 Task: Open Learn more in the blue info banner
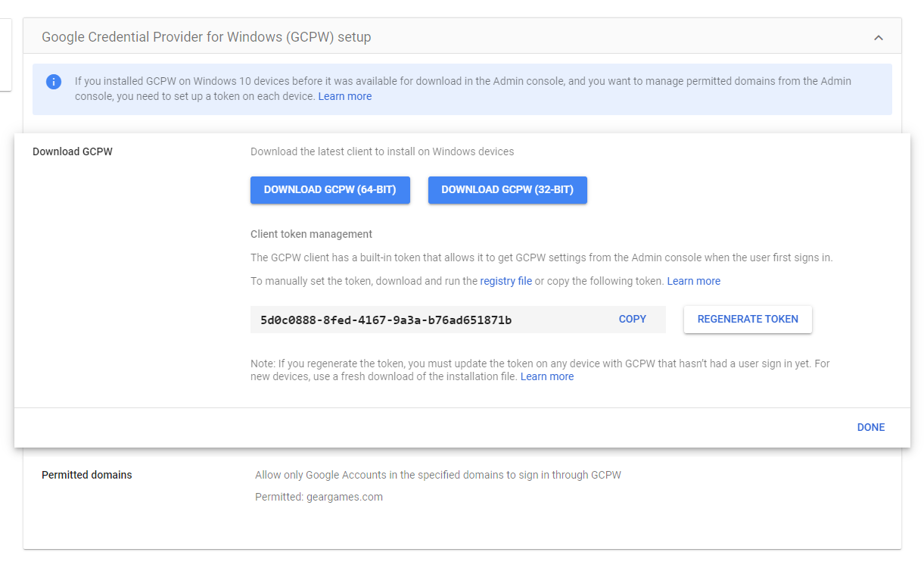tap(344, 96)
